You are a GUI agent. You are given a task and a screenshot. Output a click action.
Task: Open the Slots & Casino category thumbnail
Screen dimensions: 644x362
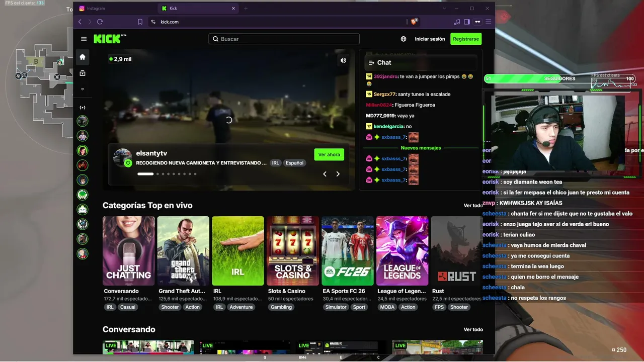(x=293, y=251)
